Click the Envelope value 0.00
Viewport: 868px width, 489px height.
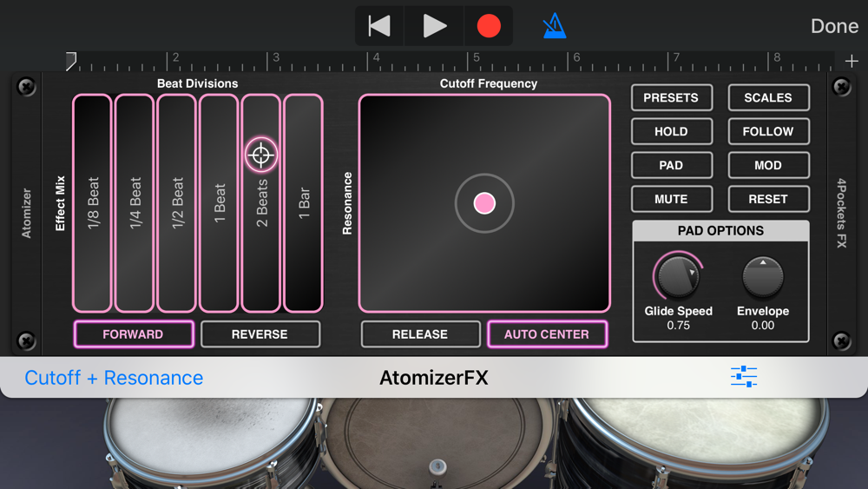[x=763, y=326]
